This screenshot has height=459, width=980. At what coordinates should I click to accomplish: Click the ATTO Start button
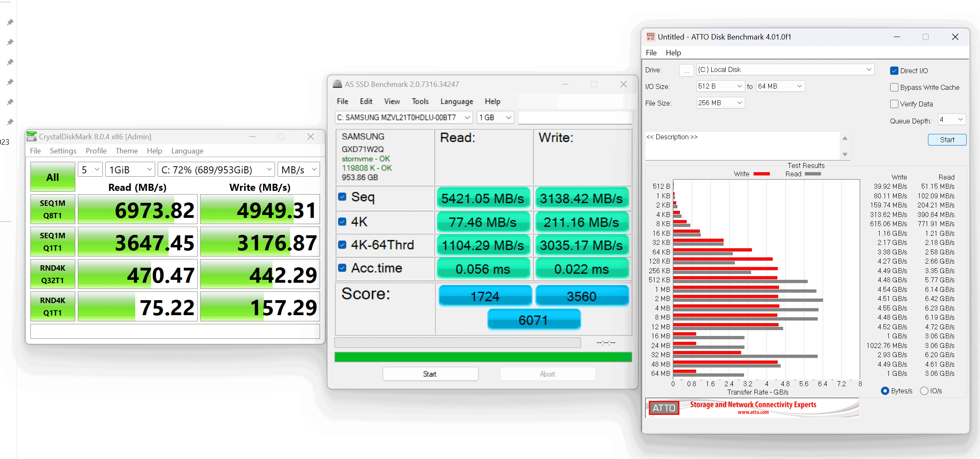947,140
